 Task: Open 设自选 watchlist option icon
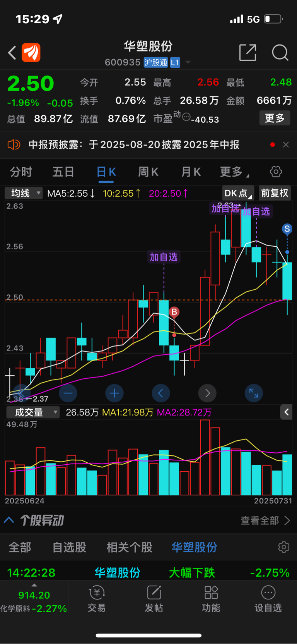(268, 599)
